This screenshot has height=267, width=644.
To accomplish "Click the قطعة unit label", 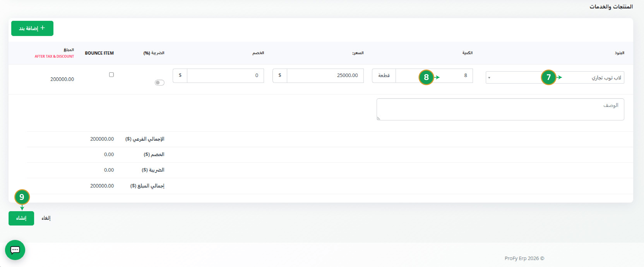I will pos(384,76).
